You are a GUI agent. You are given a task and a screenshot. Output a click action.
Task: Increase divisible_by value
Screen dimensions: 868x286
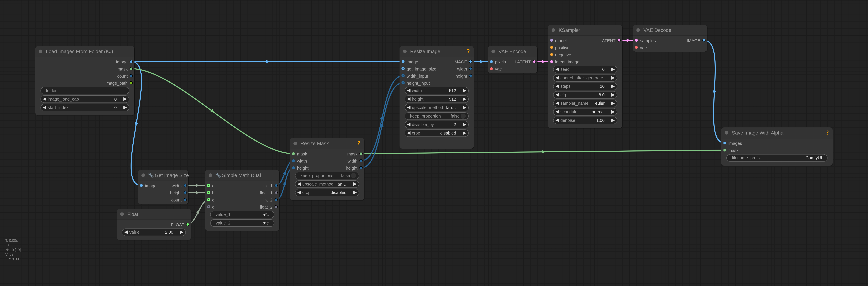[464, 124]
